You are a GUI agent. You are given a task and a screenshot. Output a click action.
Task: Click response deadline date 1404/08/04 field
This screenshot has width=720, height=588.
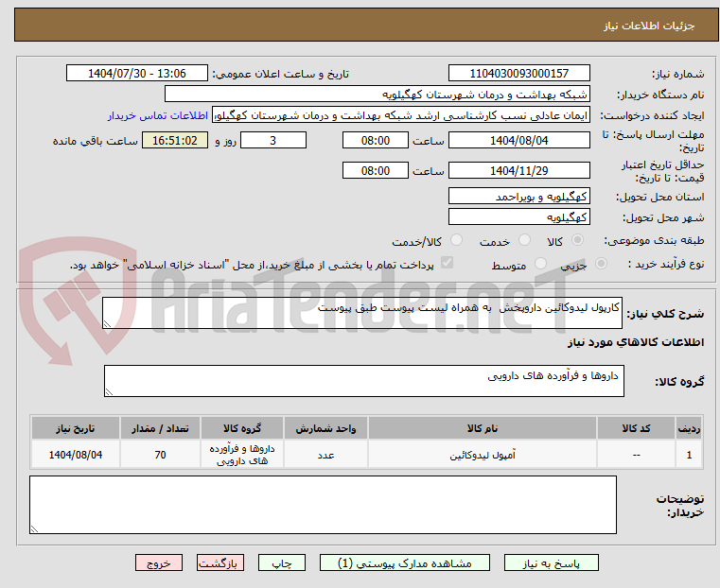(x=518, y=140)
